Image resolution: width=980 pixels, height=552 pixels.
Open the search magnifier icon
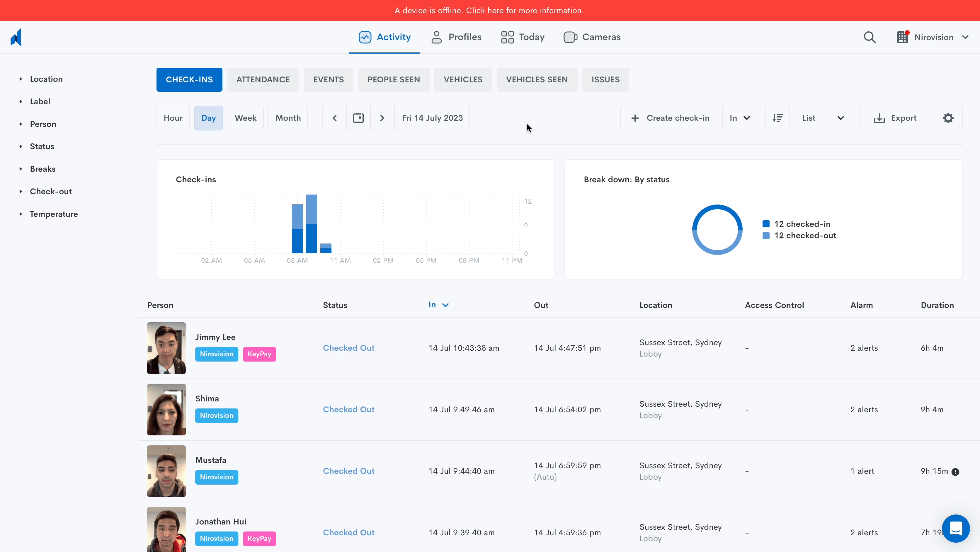coord(869,37)
